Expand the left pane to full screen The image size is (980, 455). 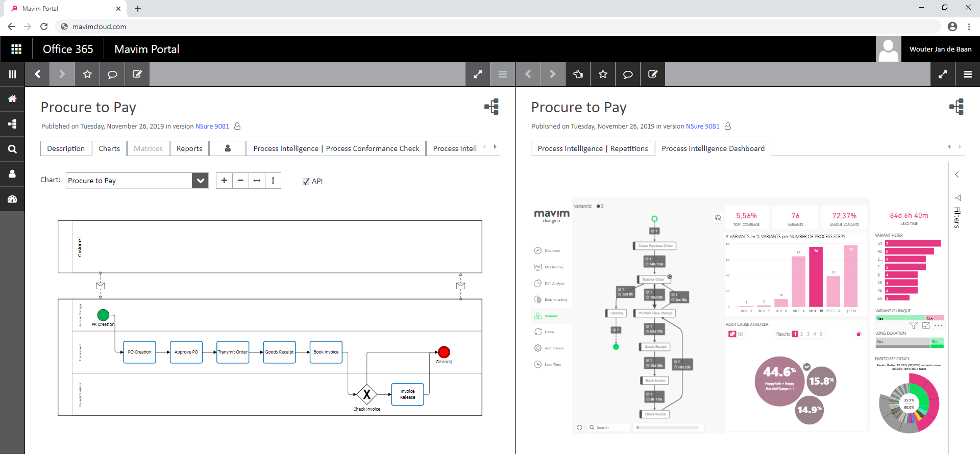478,74
